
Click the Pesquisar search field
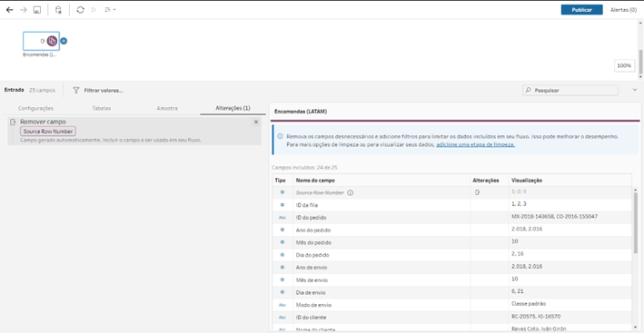pyautogui.click(x=570, y=90)
